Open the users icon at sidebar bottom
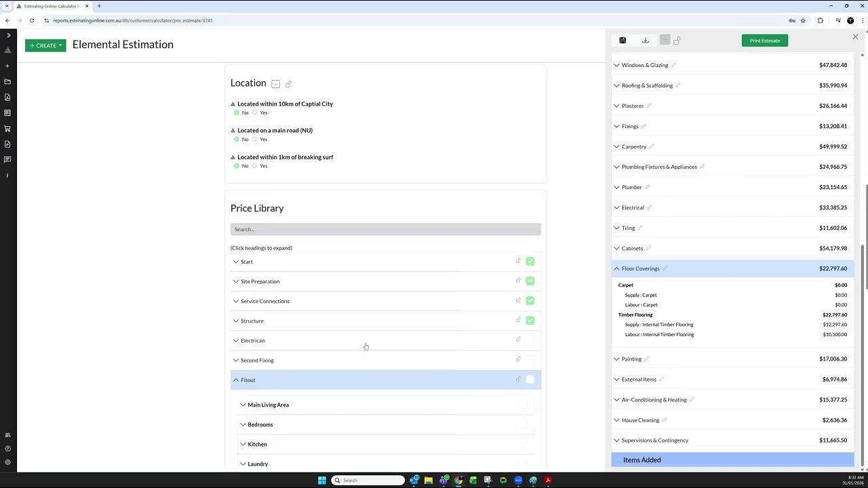The height and width of the screenshot is (488, 868). pos(7,435)
